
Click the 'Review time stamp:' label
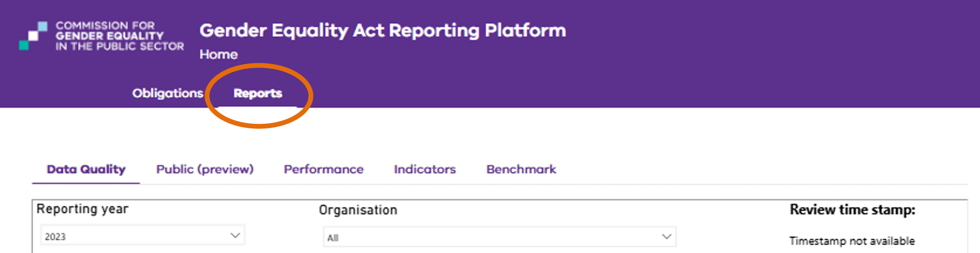click(852, 210)
